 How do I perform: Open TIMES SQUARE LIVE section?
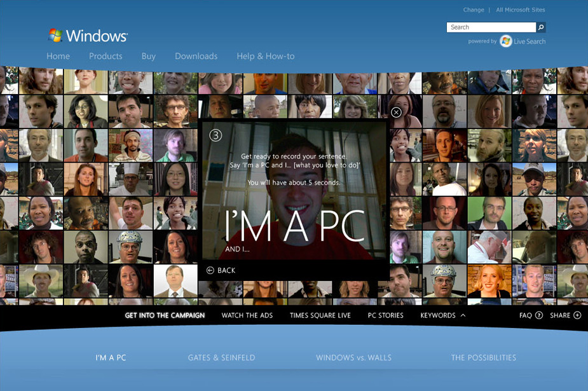[x=320, y=315]
